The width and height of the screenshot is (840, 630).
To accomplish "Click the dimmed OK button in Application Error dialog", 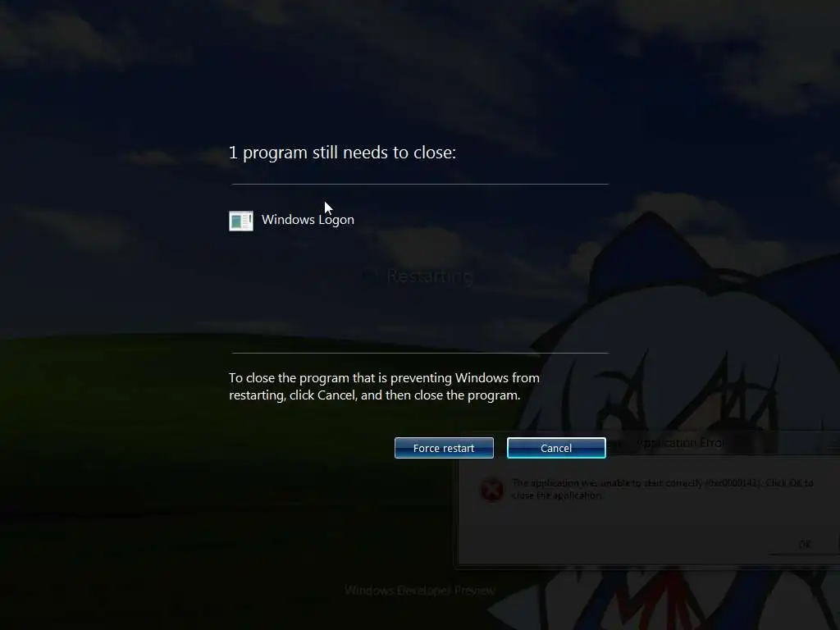I will 804,545.
